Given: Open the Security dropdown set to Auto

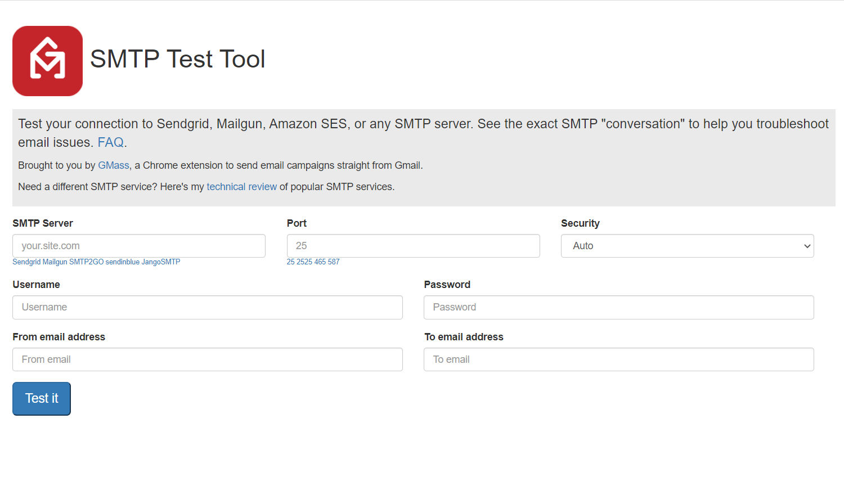Looking at the screenshot, I should coord(687,246).
